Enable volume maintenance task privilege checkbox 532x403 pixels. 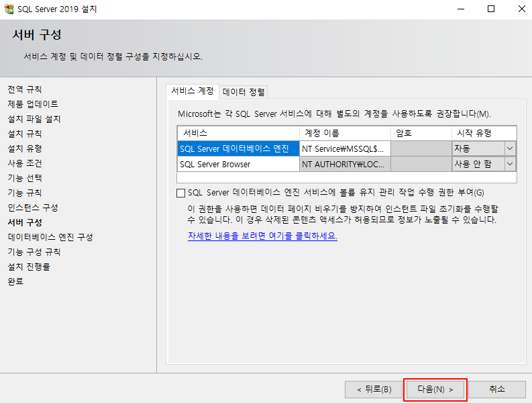point(181,193)
